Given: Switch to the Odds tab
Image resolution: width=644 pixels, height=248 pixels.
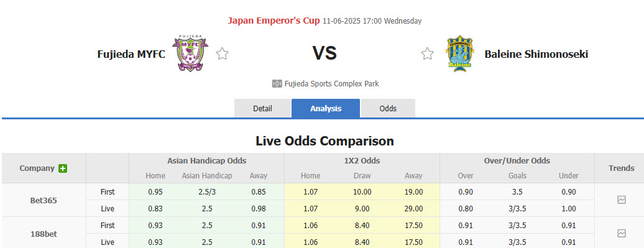Looking at the screenshot, I should 388,108.
